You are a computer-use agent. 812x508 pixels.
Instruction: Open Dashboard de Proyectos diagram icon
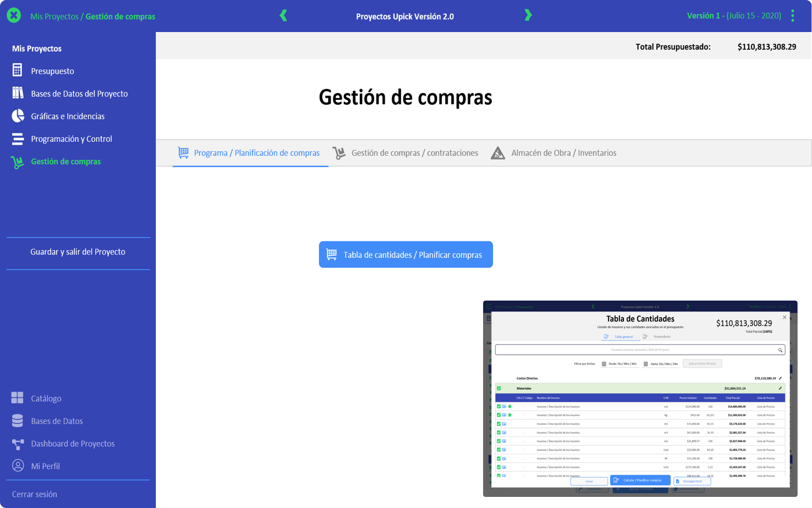click(x=18, y=444)
